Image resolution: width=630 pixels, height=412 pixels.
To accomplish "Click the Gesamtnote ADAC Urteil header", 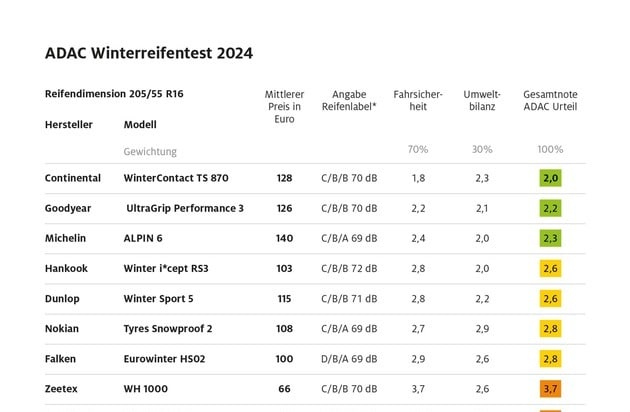I will [550, 100].
